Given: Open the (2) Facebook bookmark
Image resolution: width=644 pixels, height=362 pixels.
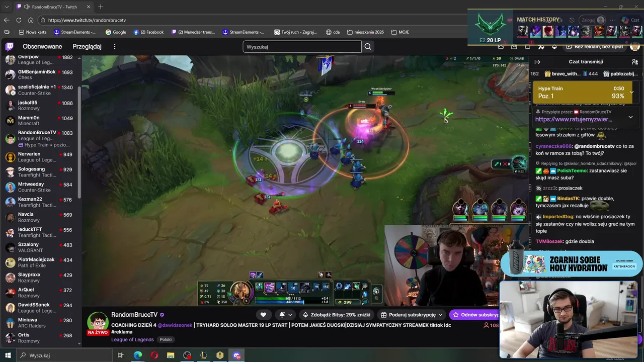Looking at the screenshot, I should click(149, 32).
